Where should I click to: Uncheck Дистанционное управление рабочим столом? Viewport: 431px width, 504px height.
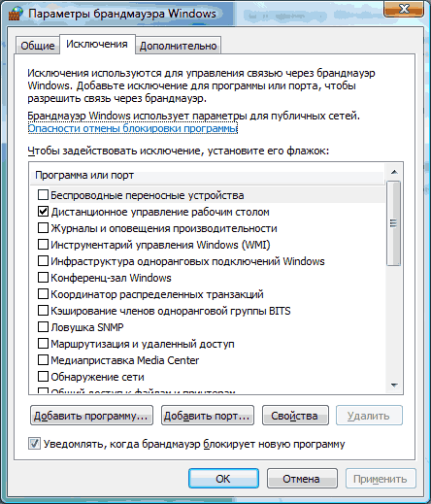43,212
